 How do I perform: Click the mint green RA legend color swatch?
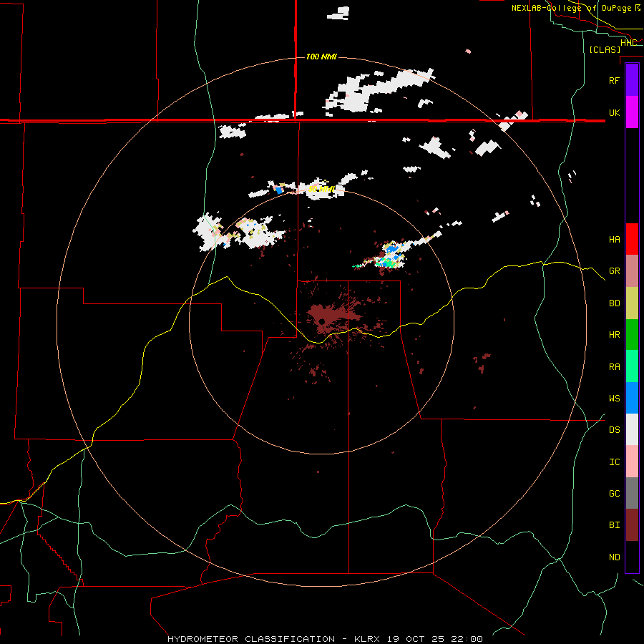(x=632, y=366)
